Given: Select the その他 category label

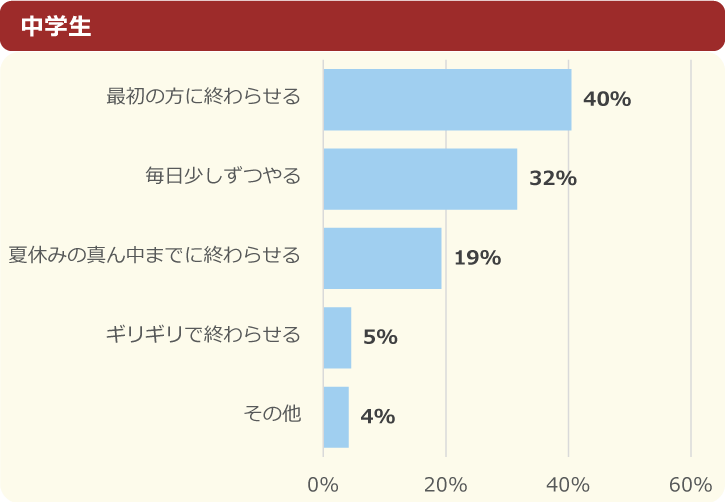Looking at the screenshot, I should (272, 413).
